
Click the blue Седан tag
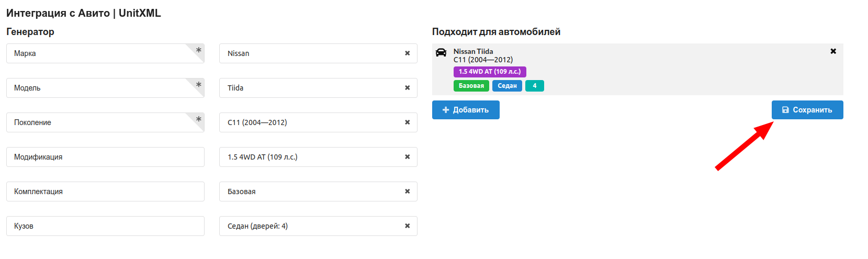[x=507, y=86]
